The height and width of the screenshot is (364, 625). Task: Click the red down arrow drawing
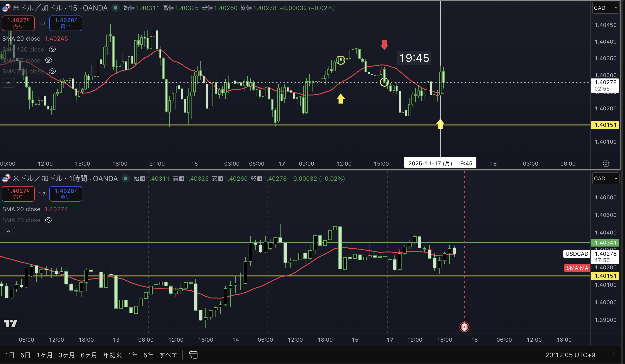(x=384, y=45)
